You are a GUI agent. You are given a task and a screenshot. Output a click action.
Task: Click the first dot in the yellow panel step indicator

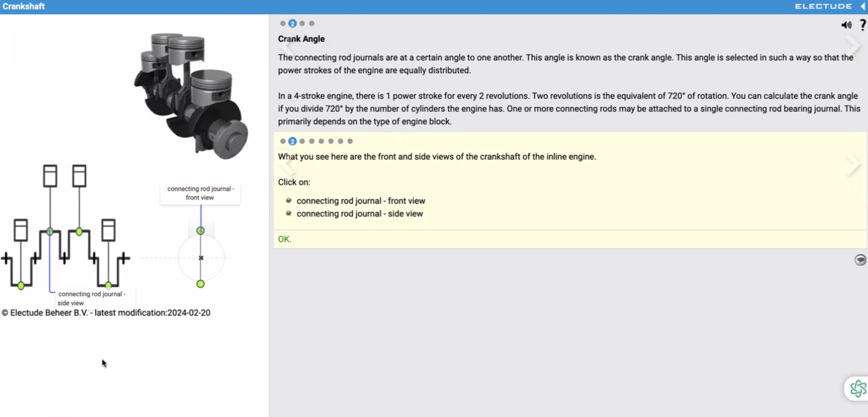pyautogui.click(x=283, y=142)
